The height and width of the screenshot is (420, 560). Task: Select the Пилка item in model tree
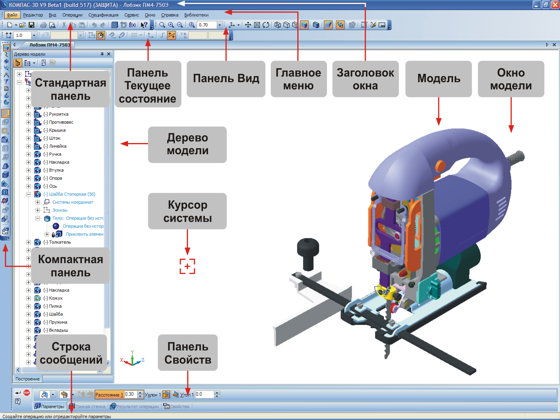pos(52,306)
